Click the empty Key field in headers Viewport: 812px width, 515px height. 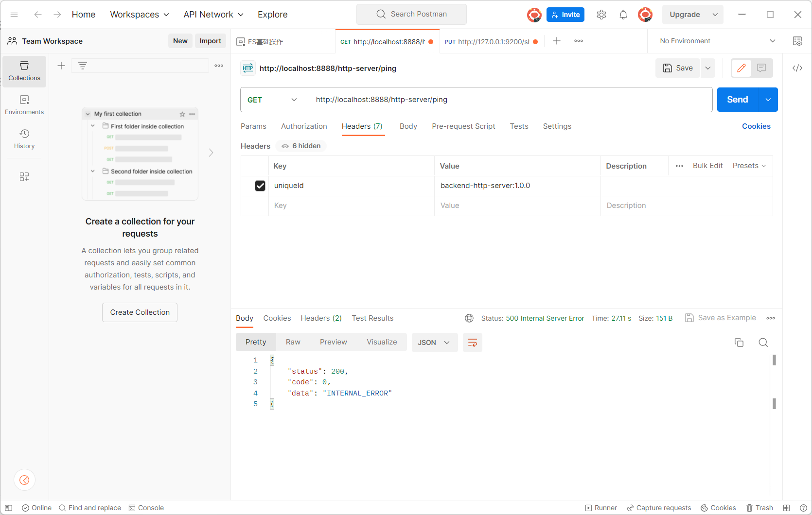[352, 206]
